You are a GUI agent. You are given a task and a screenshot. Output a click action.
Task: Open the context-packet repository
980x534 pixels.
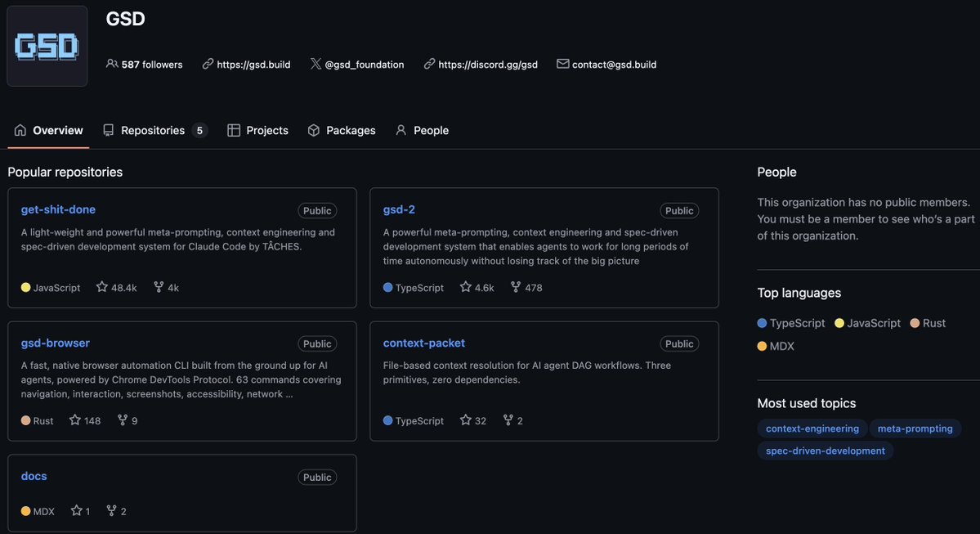423,343
